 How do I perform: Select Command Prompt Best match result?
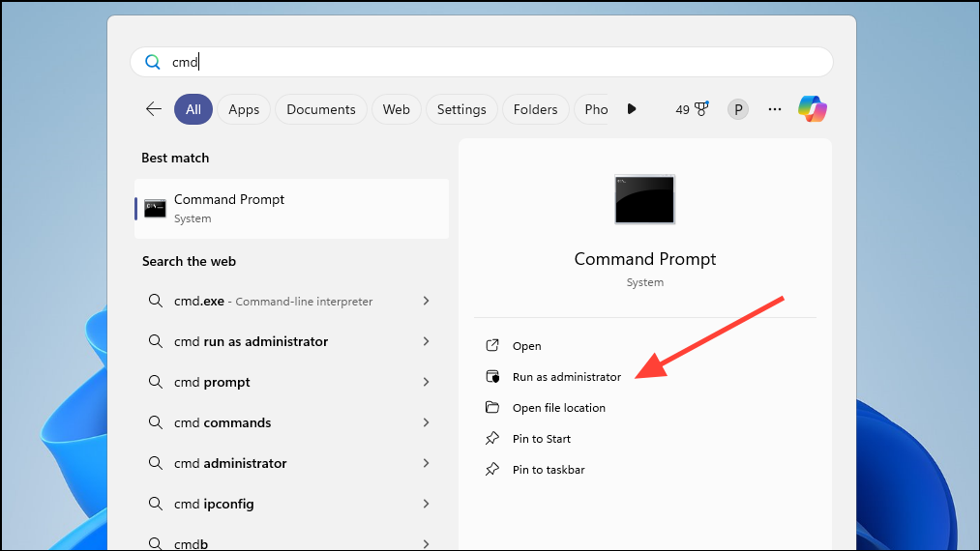[x=291, y=209]
